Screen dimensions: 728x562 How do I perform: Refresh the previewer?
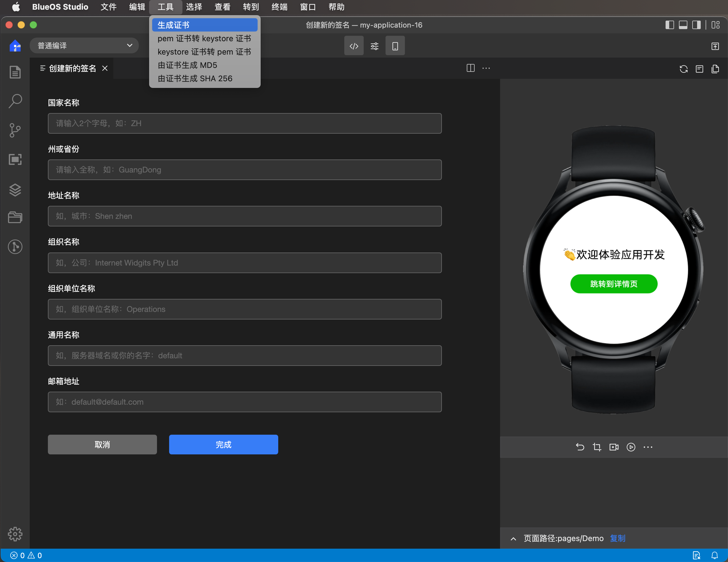684,69
